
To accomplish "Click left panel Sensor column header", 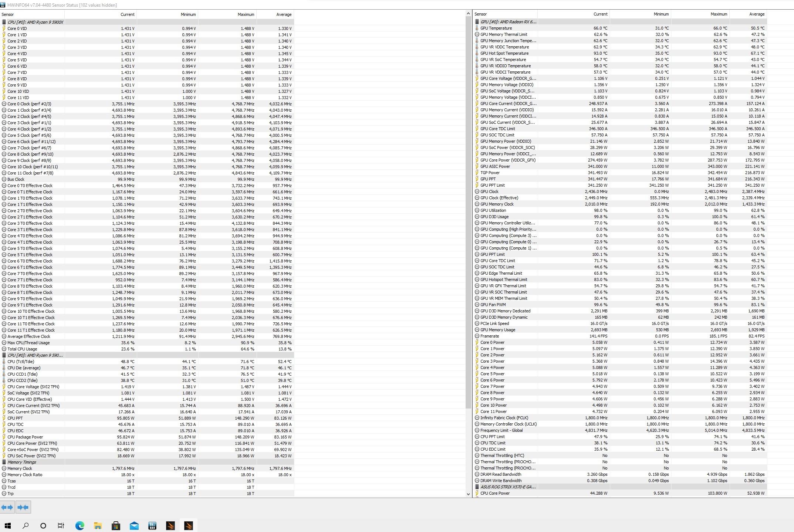I will [x=32, y=14].
